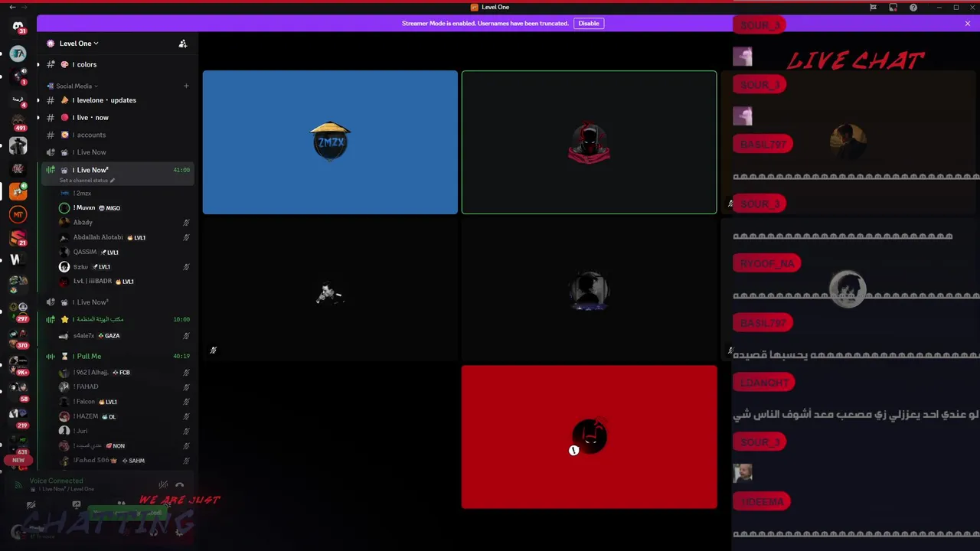Open the colors text channel
The image size is (980, 551).
[117, 64]
